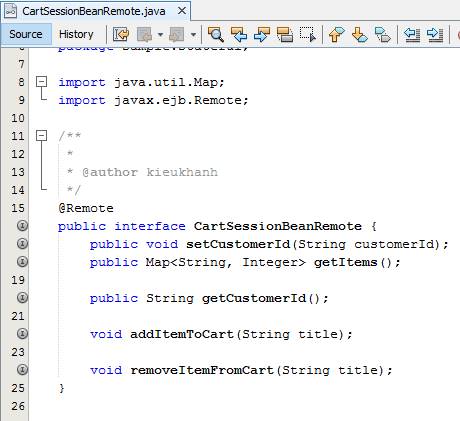This screenshot has height=421, width=460.
Task: Click the interface glyph beside CartSessionBeanRemote declaration
Action: click(22, 226)
